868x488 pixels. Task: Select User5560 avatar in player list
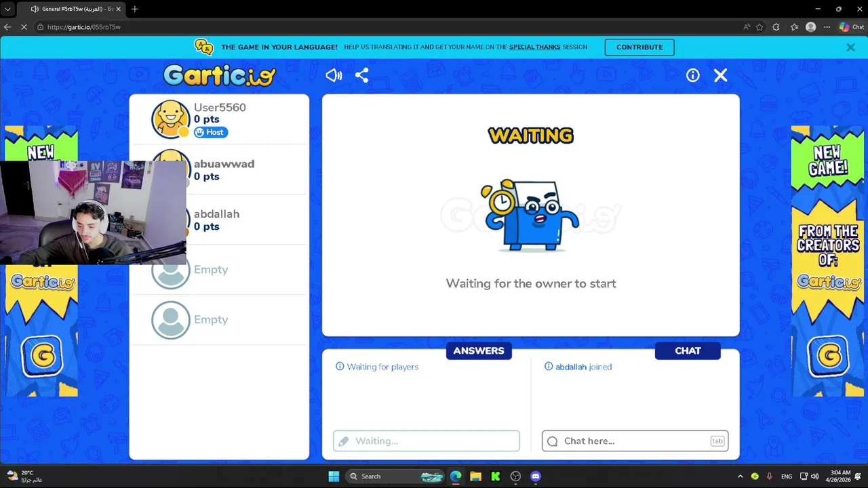click(x=170, y=119)
